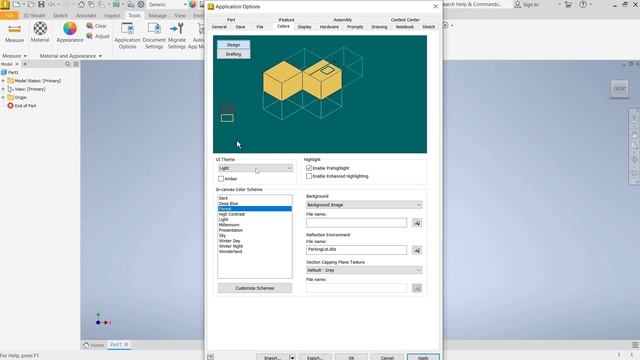
Task: Open Document Settings ribbon icon
Action: (x=154, y=29)
